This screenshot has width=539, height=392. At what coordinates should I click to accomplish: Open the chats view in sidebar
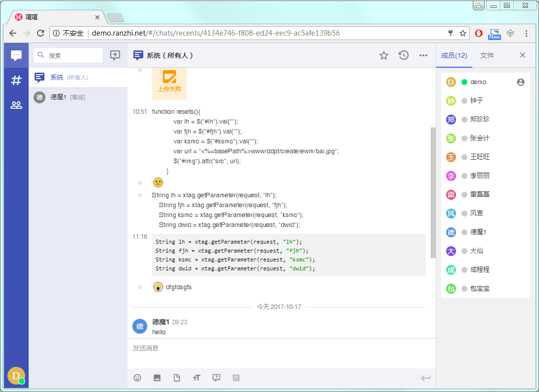(16, 55)
